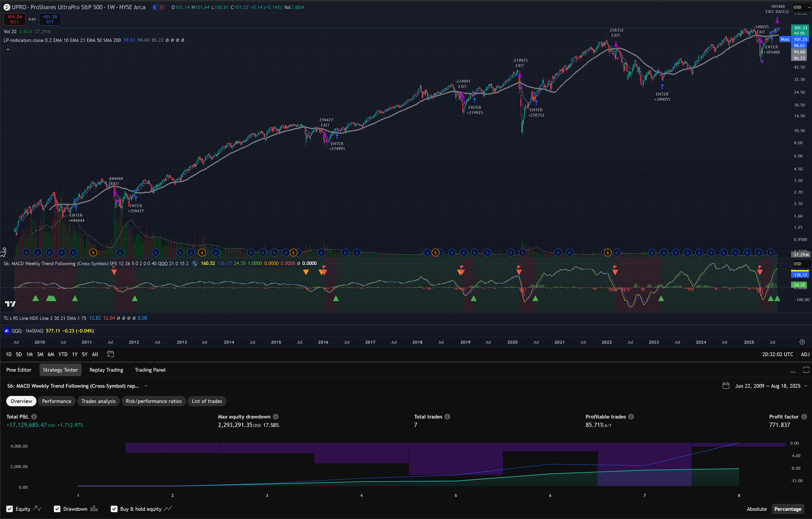Select Overview report view
Screen dimensions: 812x519
21,401
